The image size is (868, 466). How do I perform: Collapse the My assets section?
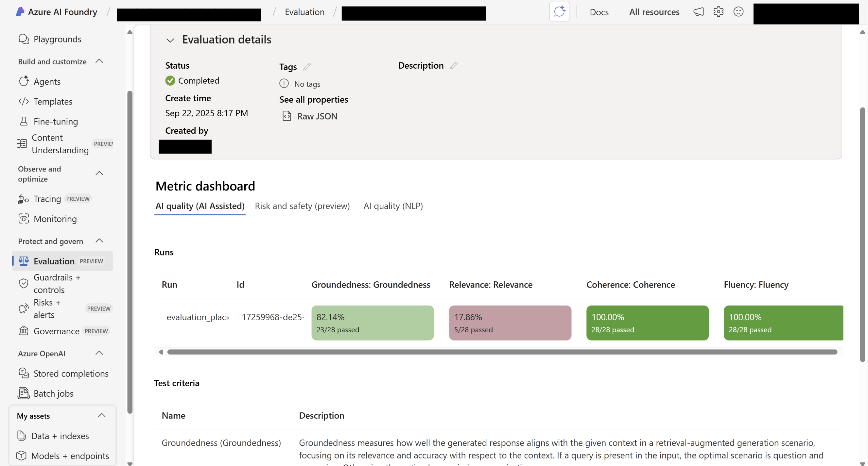coord(101,415)
